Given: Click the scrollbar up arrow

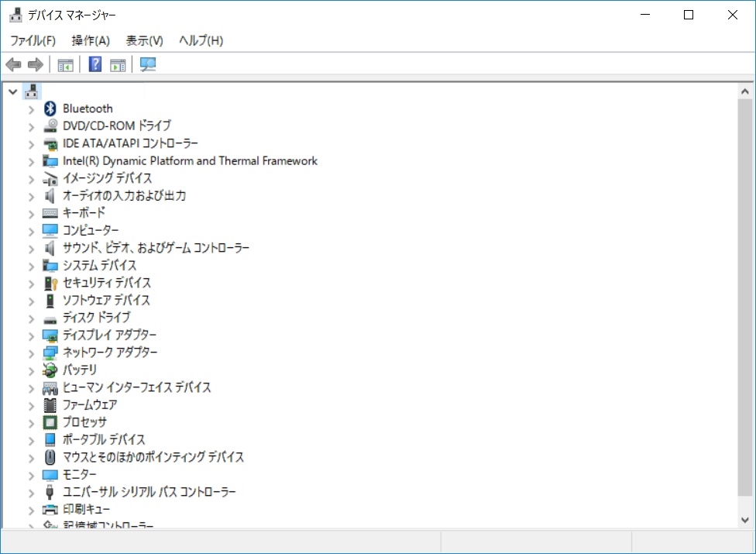Looking at the screenshot, I should (745, 91).
